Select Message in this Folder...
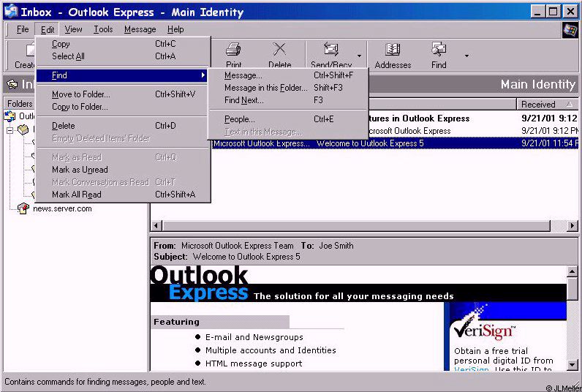Image resolution: width=582 pixels, height=392 pixels. coord(289,88)
